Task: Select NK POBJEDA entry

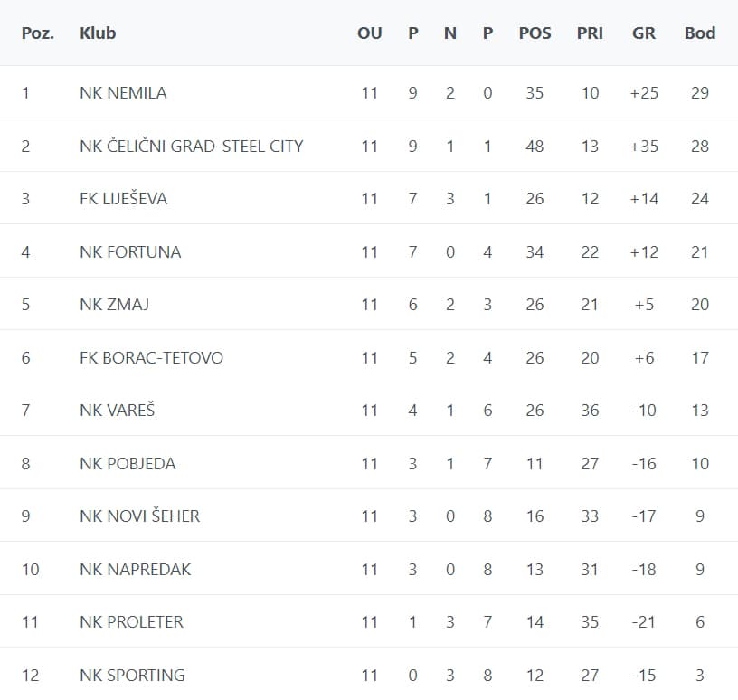Action: tap(128, 464)
